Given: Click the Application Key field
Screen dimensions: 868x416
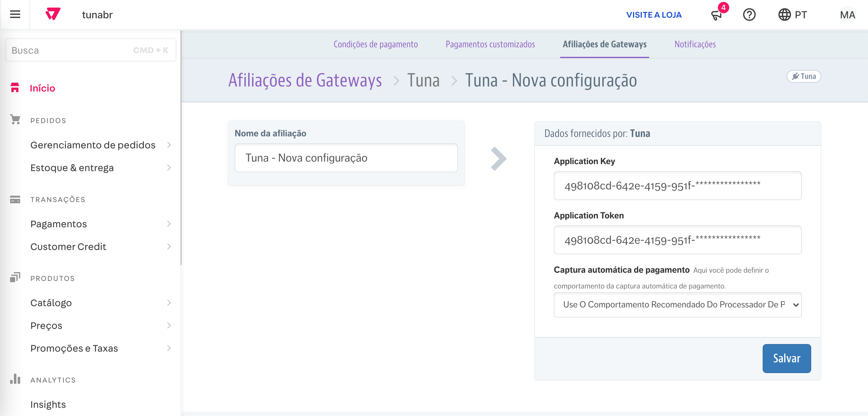Looking at the screenshot, I should coord(677,186).
